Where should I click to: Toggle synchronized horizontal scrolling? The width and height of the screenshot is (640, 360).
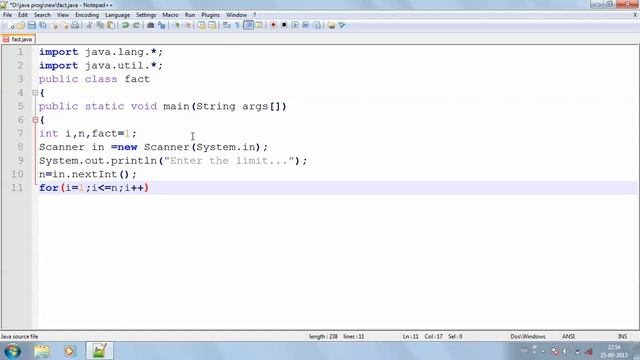click(x=212, y=25)
